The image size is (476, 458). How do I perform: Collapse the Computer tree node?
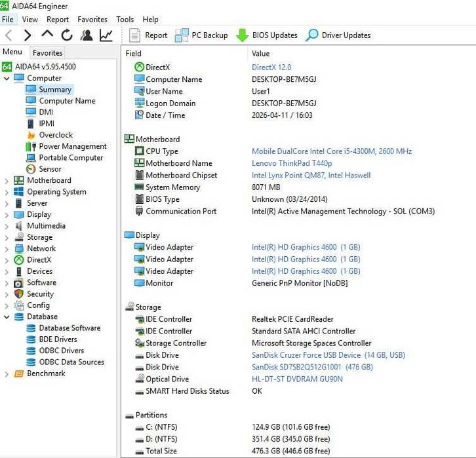[7, 79]
